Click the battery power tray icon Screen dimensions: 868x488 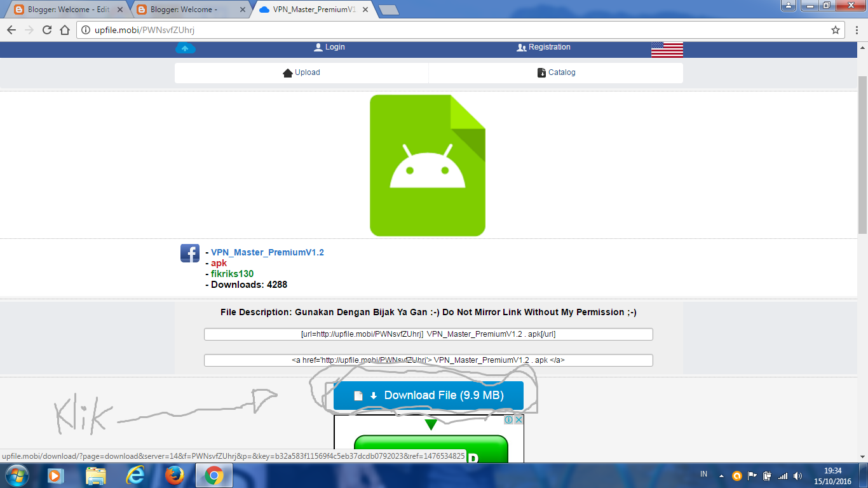click(768, 475)
